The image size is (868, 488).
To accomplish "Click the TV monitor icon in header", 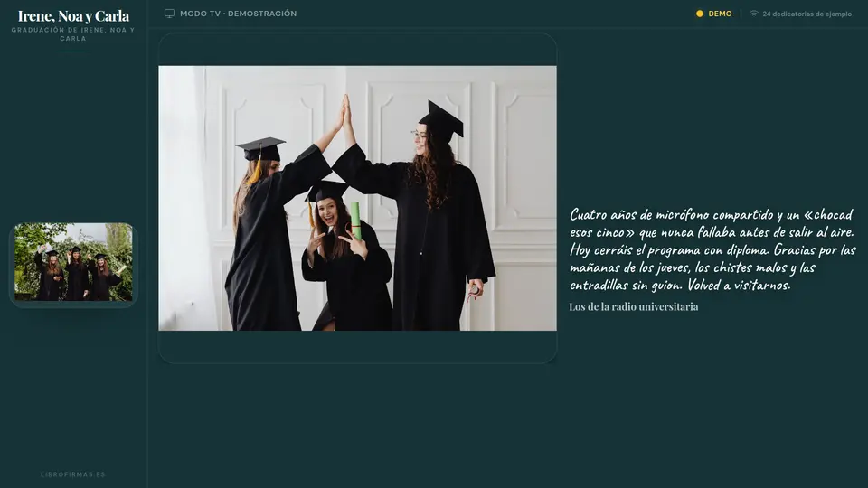I will point(169,14).
